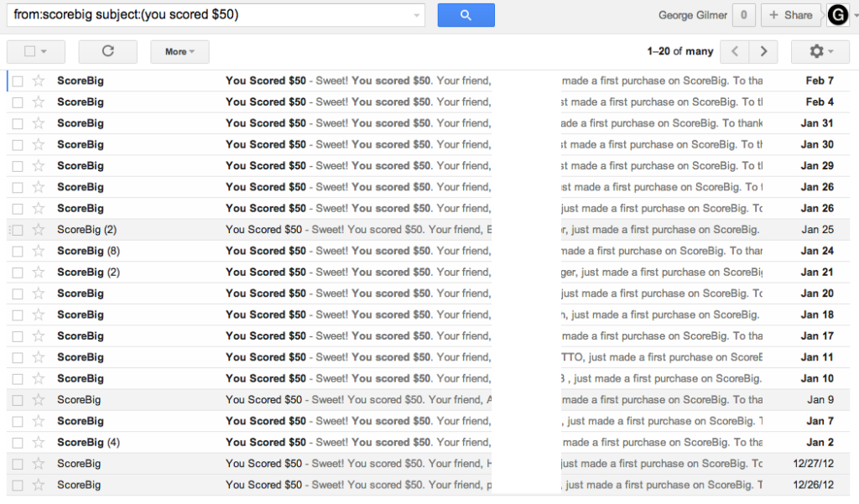Viewport: 859px width, 504px height.
Task: Open the G profile avatar
Action: coord(838,15)
